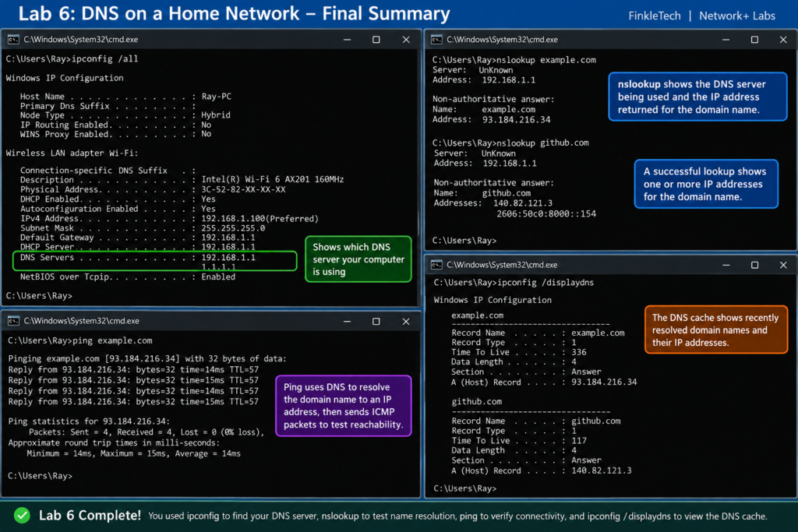Click the Subnet Mask 255.255.255.0 line
The height and width of the screenshot is (532, 798).
[143, 228]
